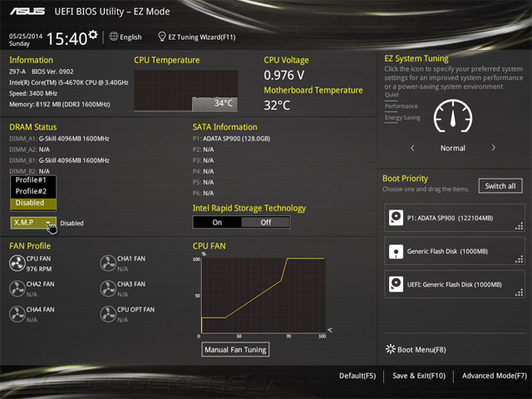This screenshot has width=532, height=399.
Task: Go to next system tuning mode with right chevron
Action: point(493,148)
